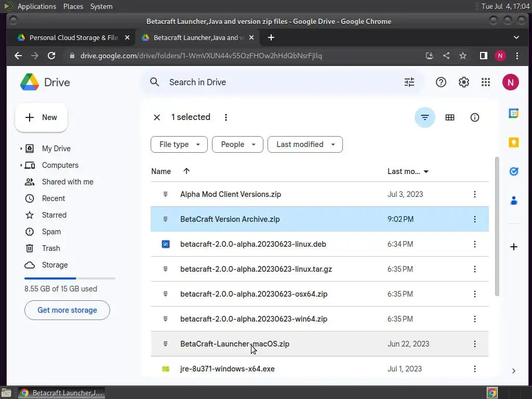Open more options for betacraft osx64.zip
The image size is (532, 399).
475,294
